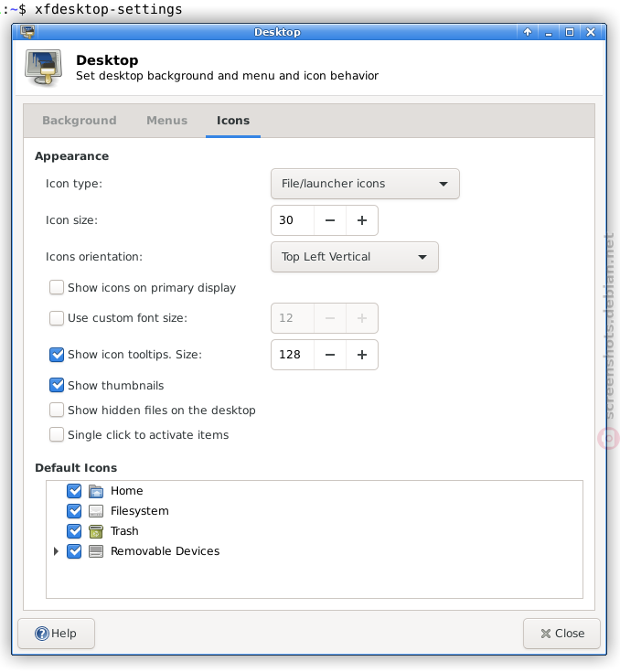The width and height of the screenshot is (620, 672).
Task: Enable Single click to activate items
Action: coord(57,434)
